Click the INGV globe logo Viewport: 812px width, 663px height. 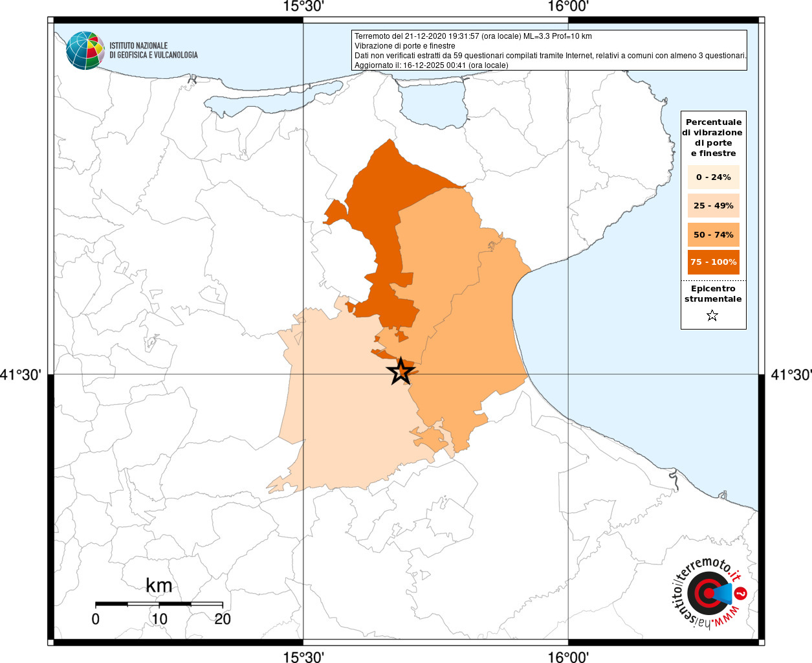tap(85, 50)
